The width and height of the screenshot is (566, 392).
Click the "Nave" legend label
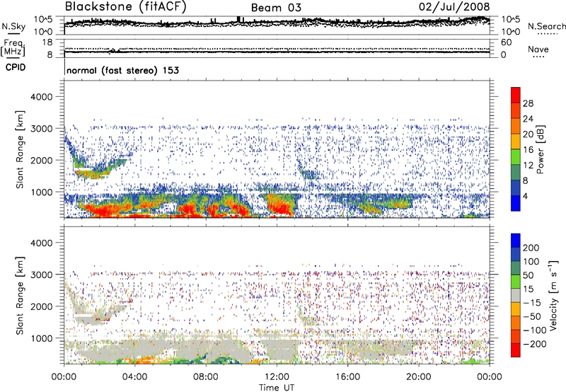point(538,49)
